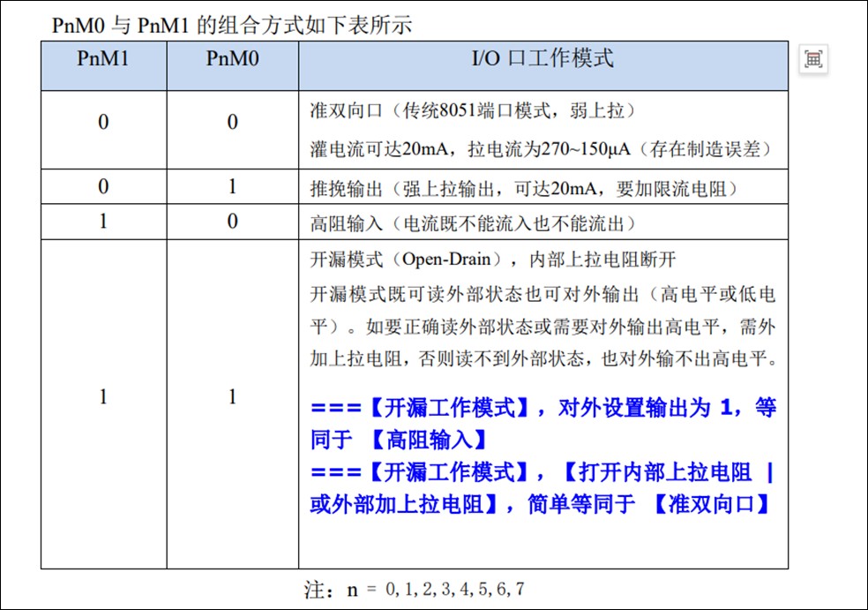The width and height of the screenshot is (868, 610).
Task: Click PnM0 value 1 in the 推挽输出 row
Action: pos(233,187)
